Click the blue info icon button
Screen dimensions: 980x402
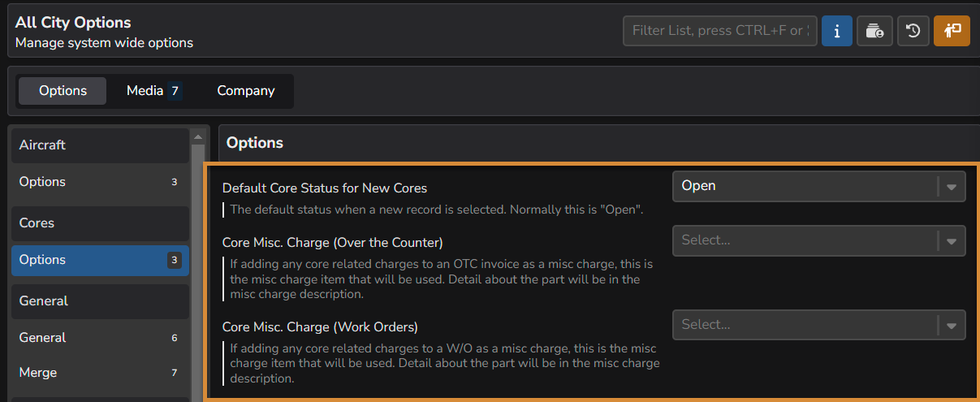pos(836,31)
